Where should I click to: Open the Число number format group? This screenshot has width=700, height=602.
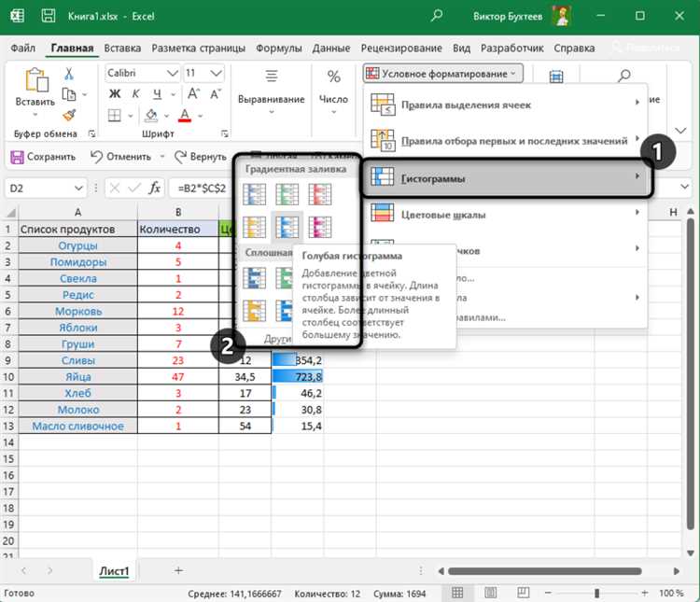tap(333, 91)
